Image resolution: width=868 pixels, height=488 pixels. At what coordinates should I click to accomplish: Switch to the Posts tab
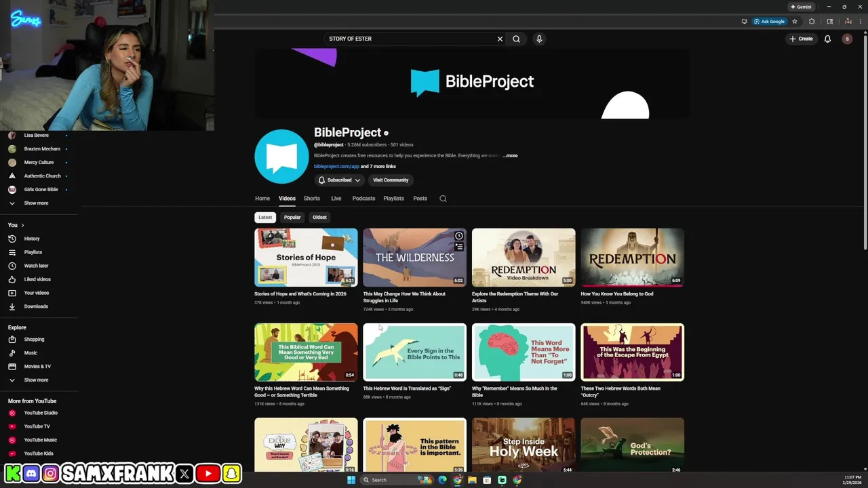(420, 199)
